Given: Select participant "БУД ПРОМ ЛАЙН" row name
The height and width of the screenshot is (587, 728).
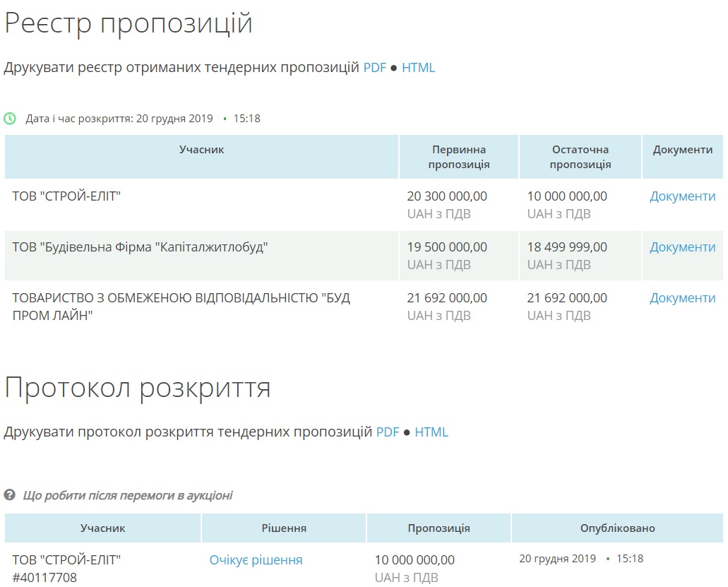Looking at the screenshot, I should [181, 307].
